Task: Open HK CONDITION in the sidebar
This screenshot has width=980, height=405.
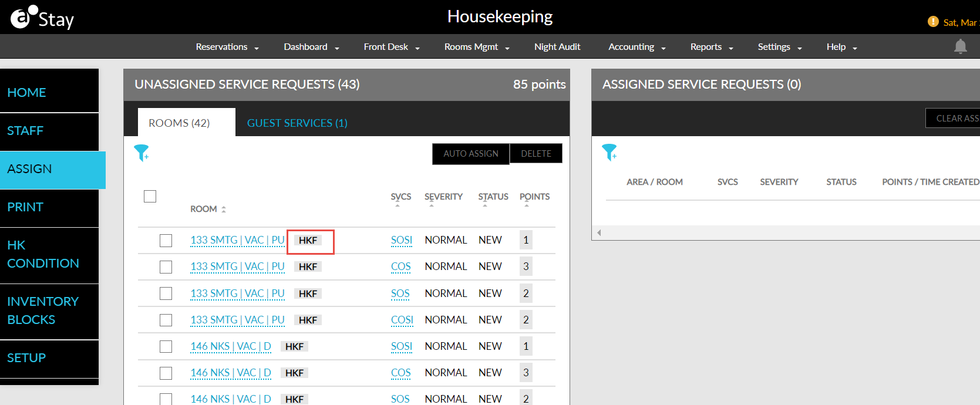Action: (49, 254)
